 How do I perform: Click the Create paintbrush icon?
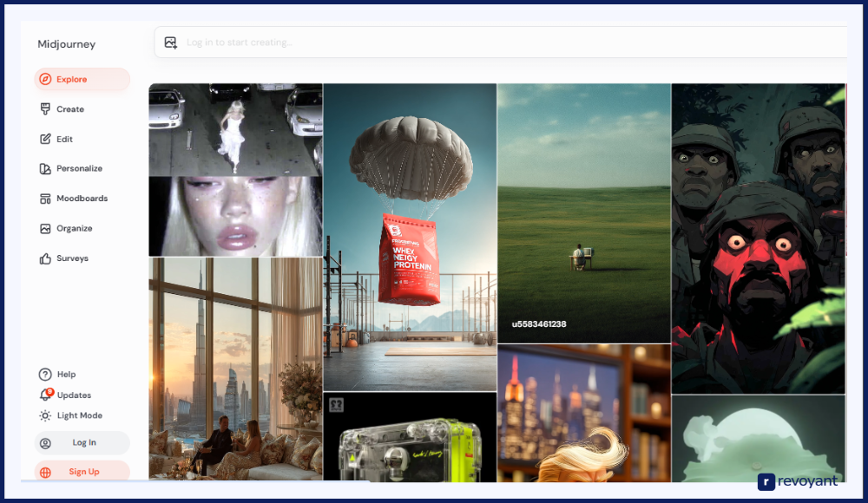tap(46, 109)
